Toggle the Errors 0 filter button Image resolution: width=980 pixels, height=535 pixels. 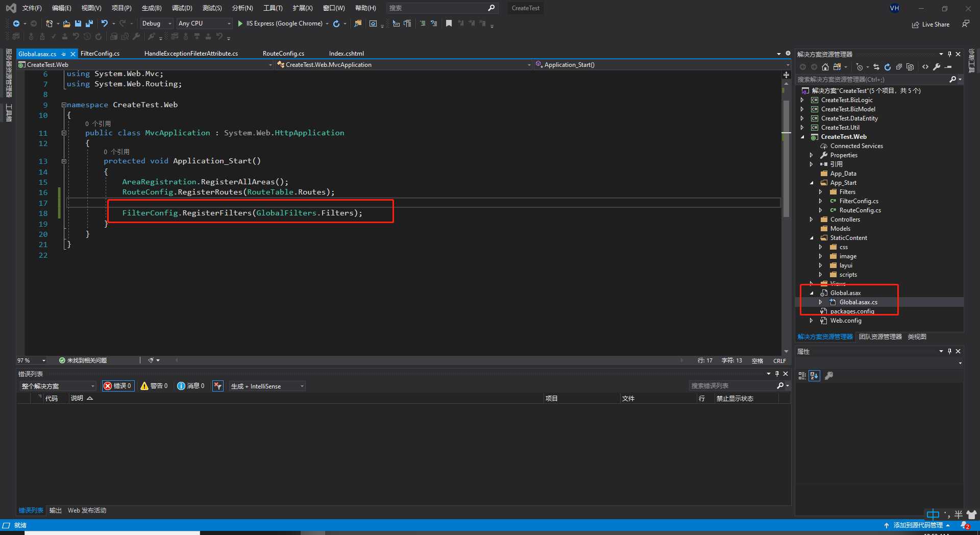pos(117,386)
